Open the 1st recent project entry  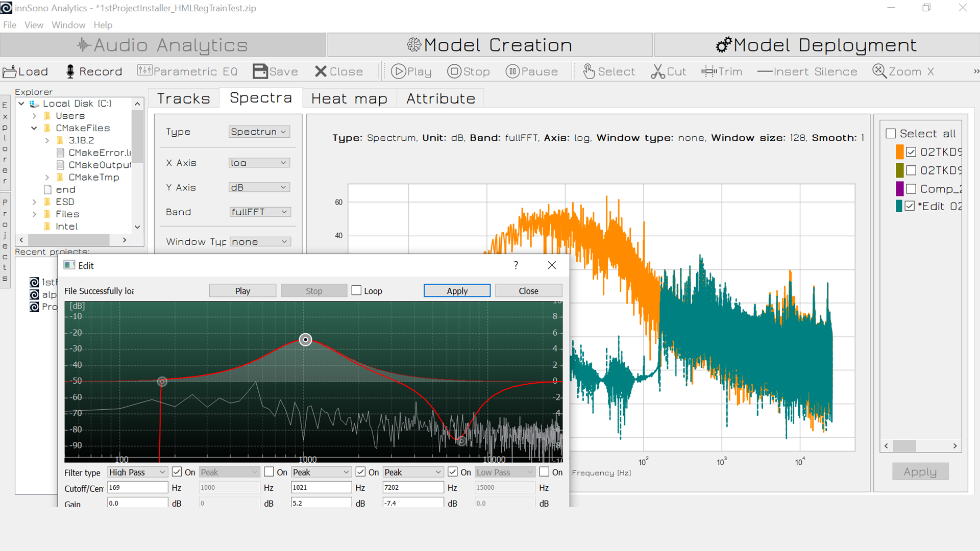pyautogui.click(x=43, y=282)
